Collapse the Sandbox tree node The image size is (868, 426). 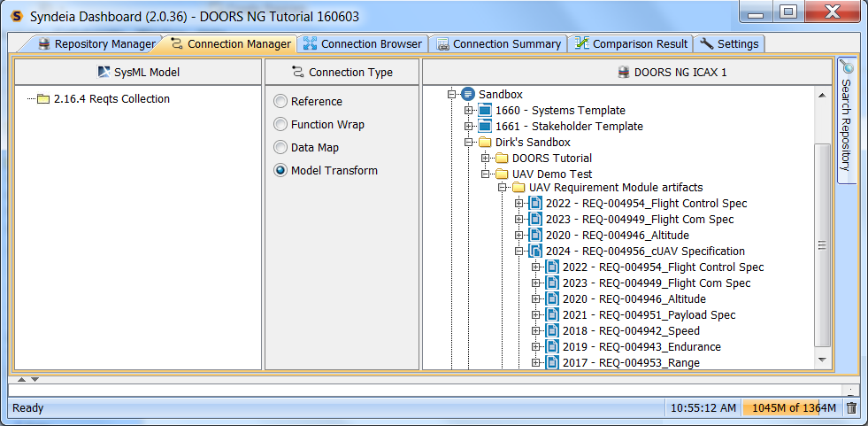[x=452, y=95]
